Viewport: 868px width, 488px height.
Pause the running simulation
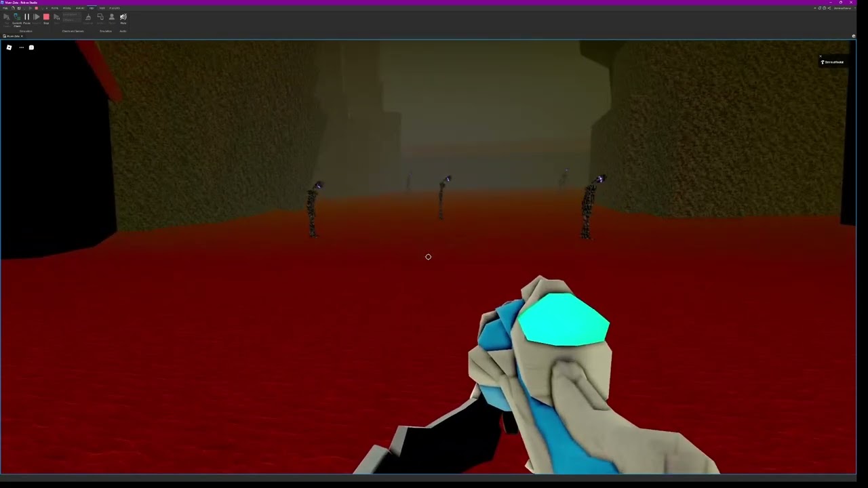tap(27, 17)
